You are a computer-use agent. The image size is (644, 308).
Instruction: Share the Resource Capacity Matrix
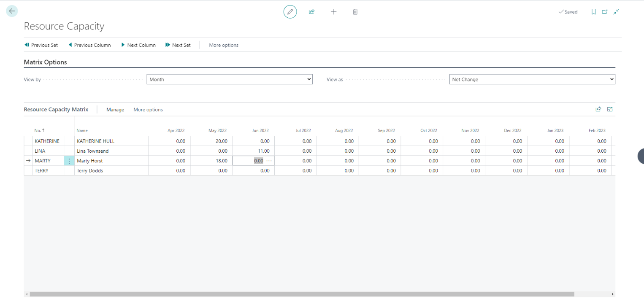pos(598,109)
